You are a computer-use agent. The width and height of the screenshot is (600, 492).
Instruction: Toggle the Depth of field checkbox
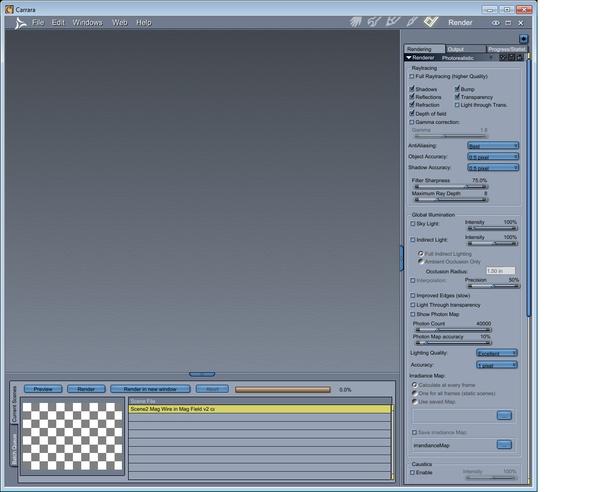click(412, 113)
